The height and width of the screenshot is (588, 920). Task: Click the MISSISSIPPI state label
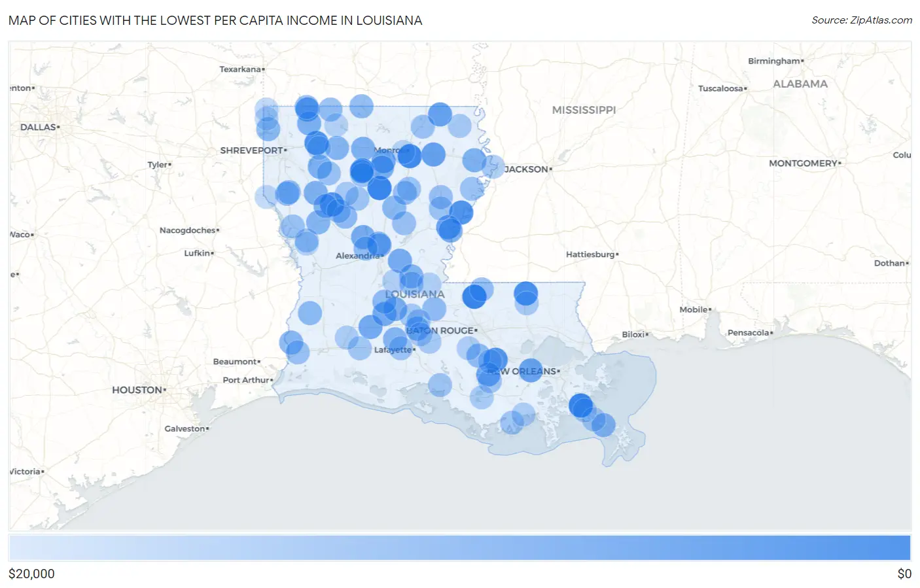(584, 110)
